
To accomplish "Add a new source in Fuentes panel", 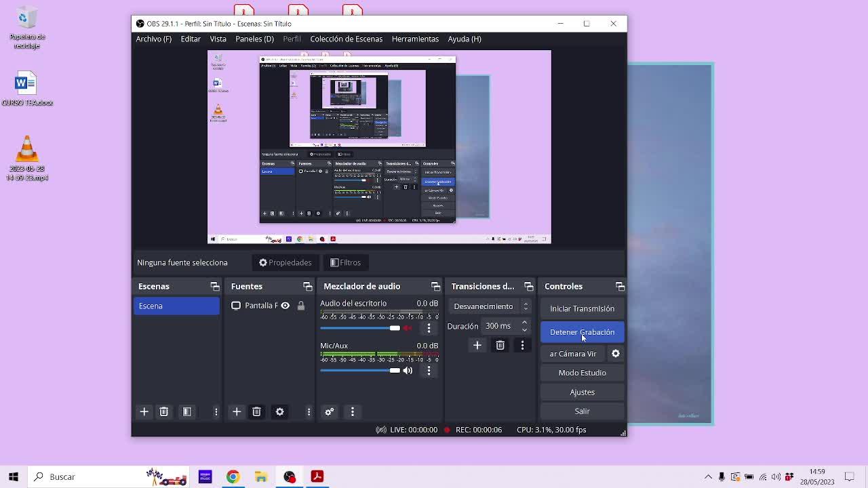I will [x=237, y=411].
